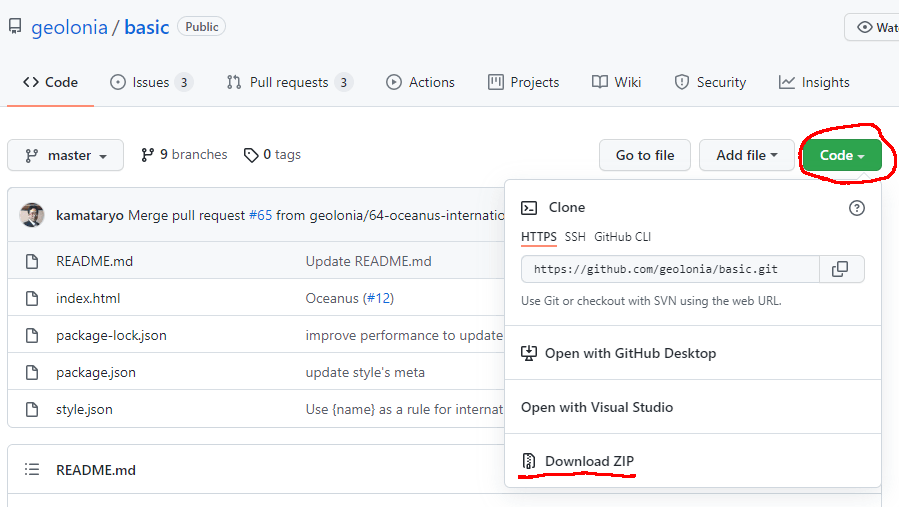The width and height of the screenshot is (899, 507).
Task: Open the Wiki tab
Action: (x=616, y=82)
